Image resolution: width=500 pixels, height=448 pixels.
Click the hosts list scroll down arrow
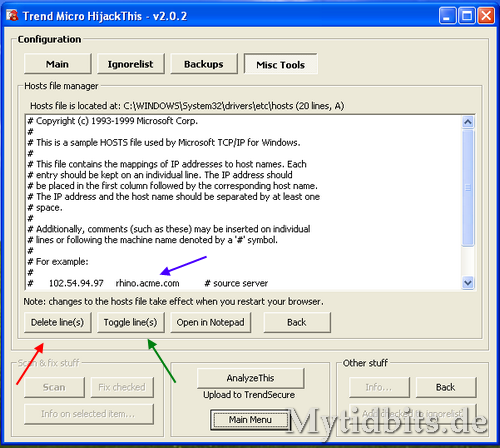pos(468,283)
